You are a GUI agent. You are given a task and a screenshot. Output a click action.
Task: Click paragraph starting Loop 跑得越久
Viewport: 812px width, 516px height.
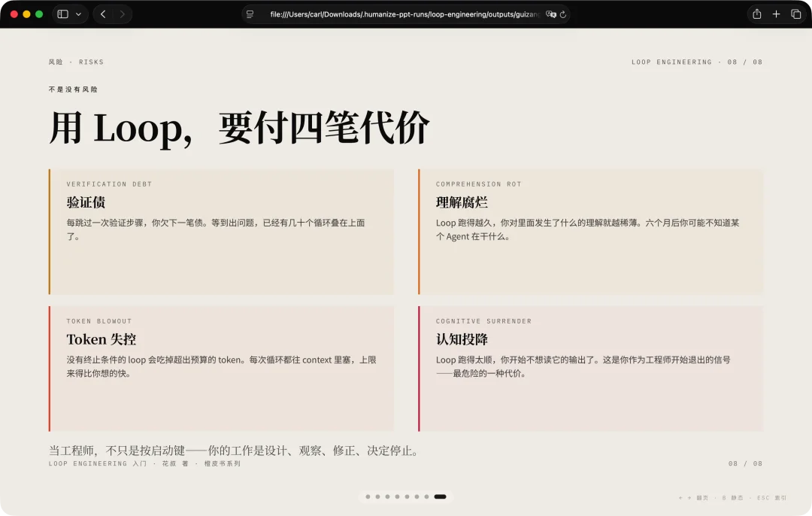pyautogui.click(x=588, y=229)
